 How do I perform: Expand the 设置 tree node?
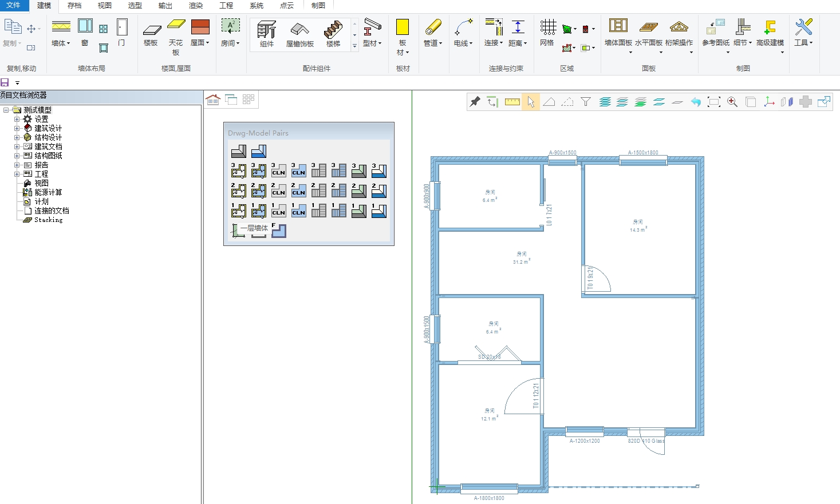pyautogui.click(x=17, y=119)
